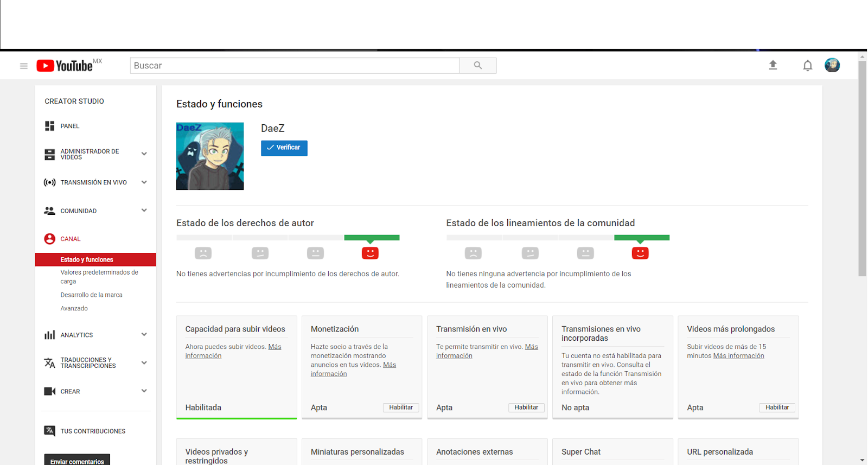Screen dimensions: 868x465
Task: Open Tus contribuciones menu item
Action: pyautogui.click(x=93, y=431)
